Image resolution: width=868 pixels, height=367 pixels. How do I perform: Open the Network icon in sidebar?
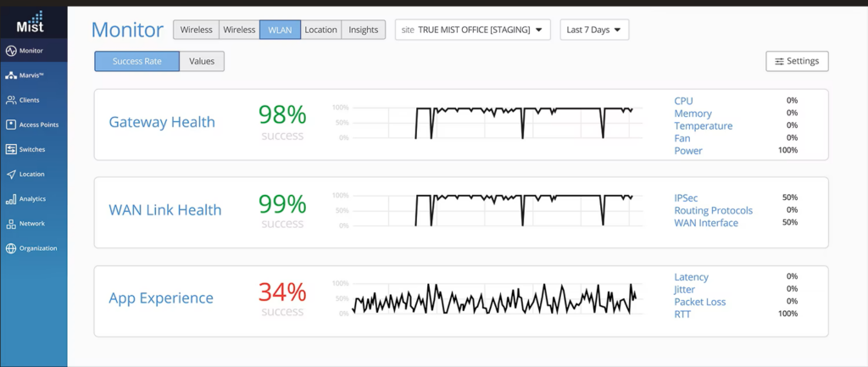pyautogui.click(x=11, y=224)
